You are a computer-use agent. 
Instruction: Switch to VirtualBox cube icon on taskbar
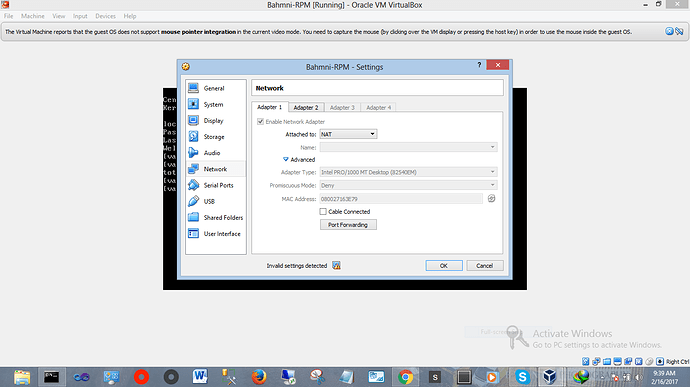[550, 377]
